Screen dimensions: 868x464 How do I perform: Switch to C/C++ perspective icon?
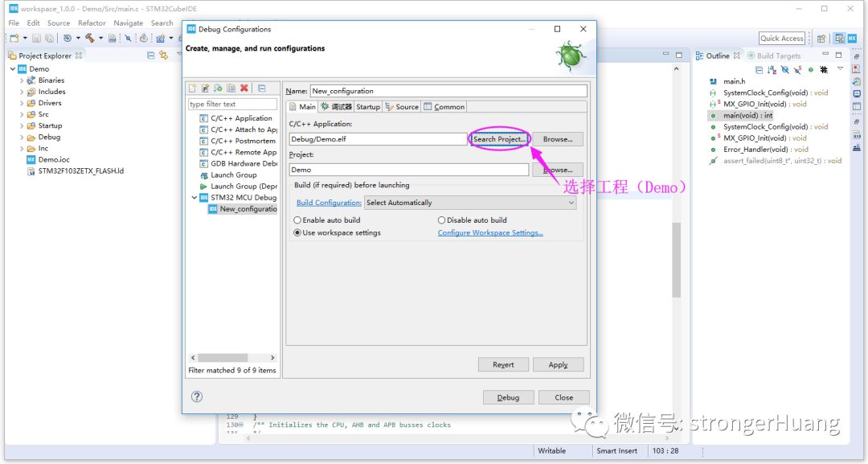pos(840,39)
